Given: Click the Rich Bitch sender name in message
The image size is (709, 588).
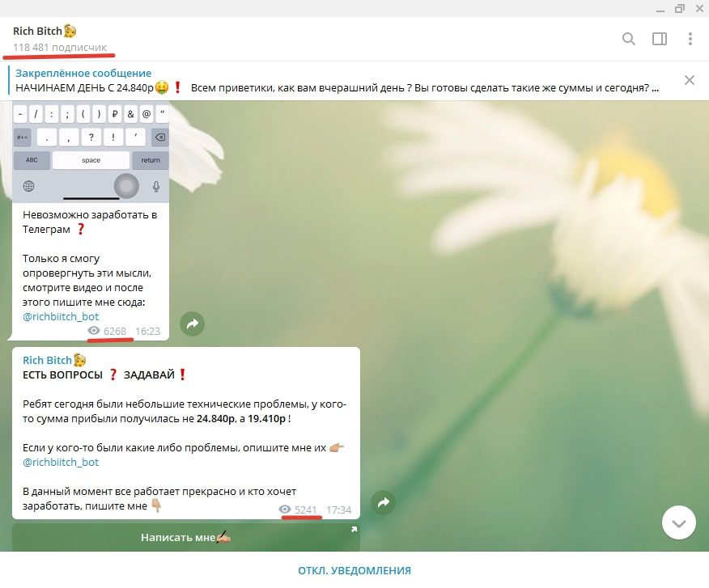Looking at the screenshot, I should (53, 360).
